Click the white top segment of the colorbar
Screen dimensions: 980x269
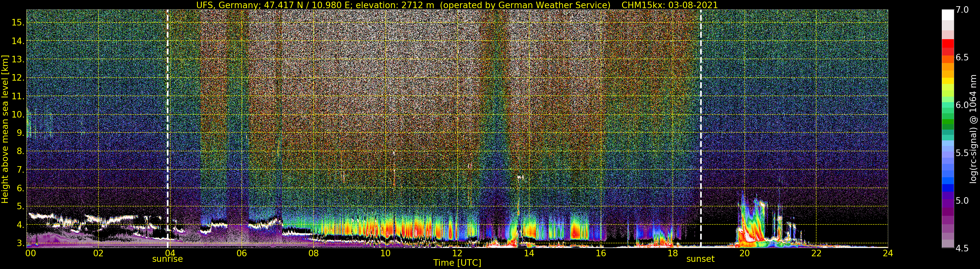point(948,14)
